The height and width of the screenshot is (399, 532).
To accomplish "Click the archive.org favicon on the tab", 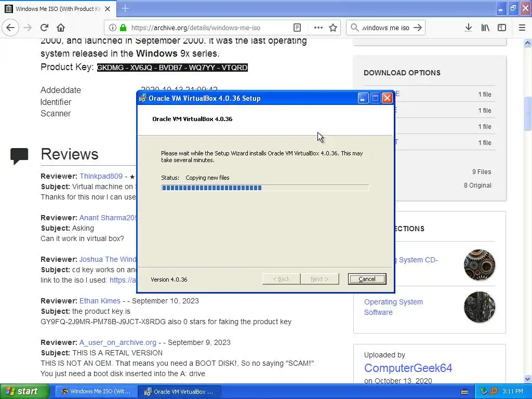I will point(9,9).
